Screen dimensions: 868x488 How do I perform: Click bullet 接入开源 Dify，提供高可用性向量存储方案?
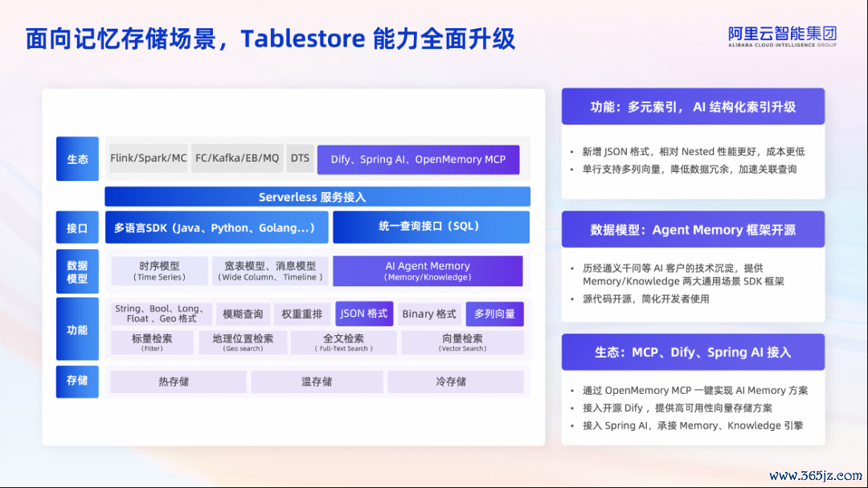point(677,408)
